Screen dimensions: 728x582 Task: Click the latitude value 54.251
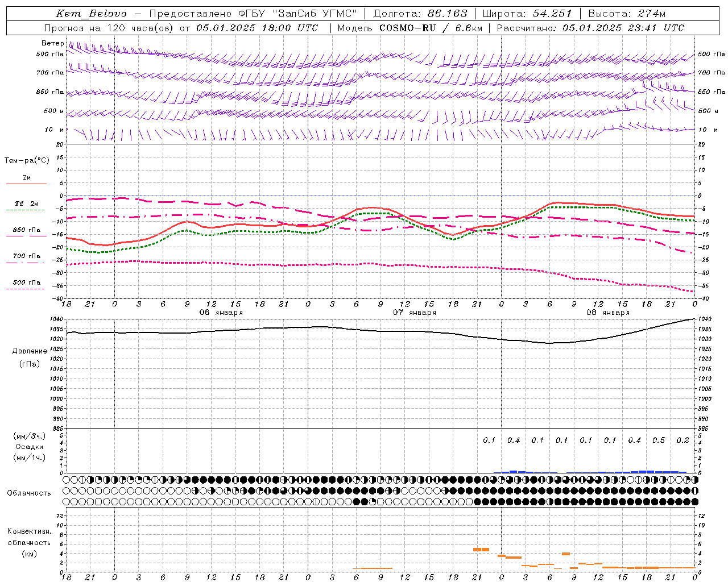552,14
